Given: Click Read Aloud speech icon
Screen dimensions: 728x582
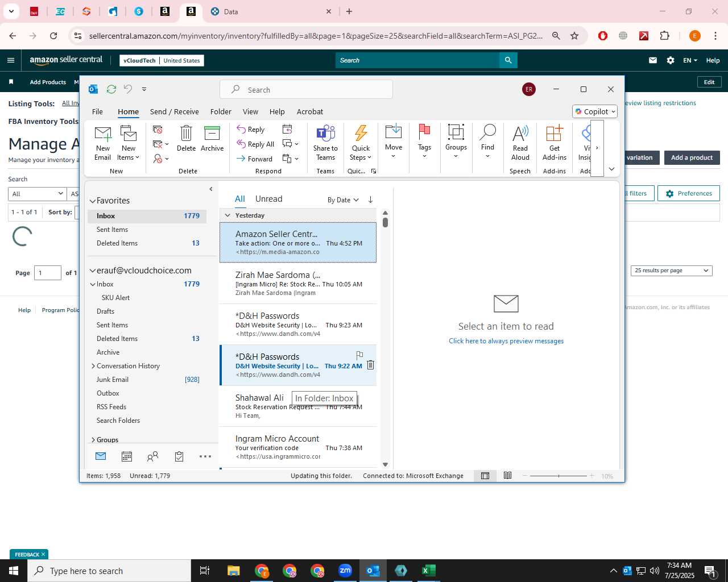Looking at the screenshot, I should tap(520, 143).
